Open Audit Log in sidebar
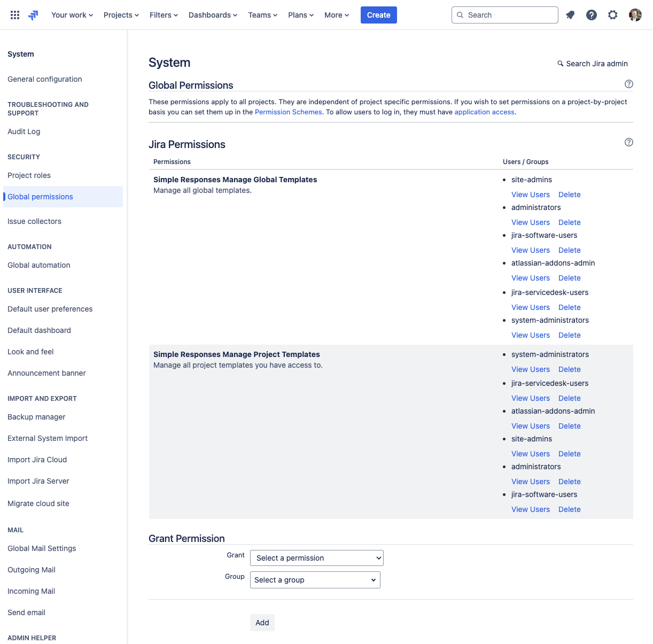 [24, 131]
